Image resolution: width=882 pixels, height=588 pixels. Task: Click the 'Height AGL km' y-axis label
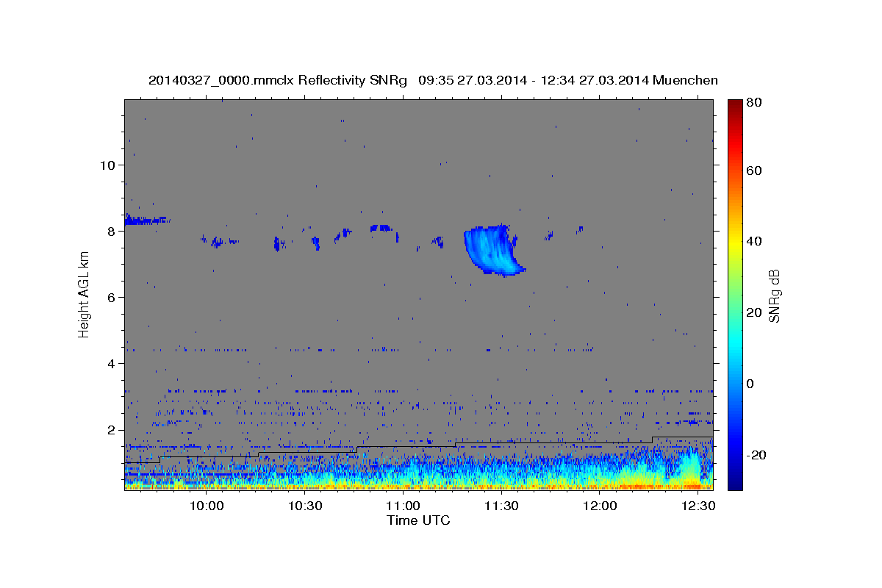coord(84,293)
